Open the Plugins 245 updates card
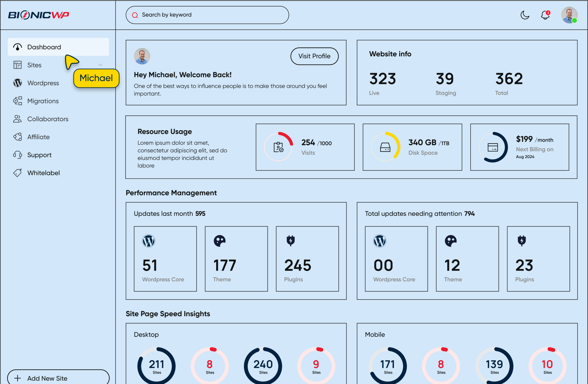This screenshot has width=588, height=384. click(x=307, y=259)
